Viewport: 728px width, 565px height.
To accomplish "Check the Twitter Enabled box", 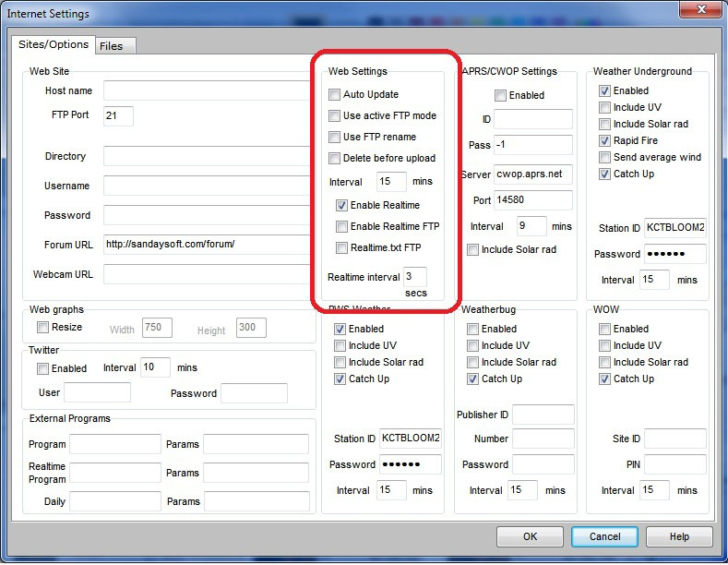I will [42, 368].
